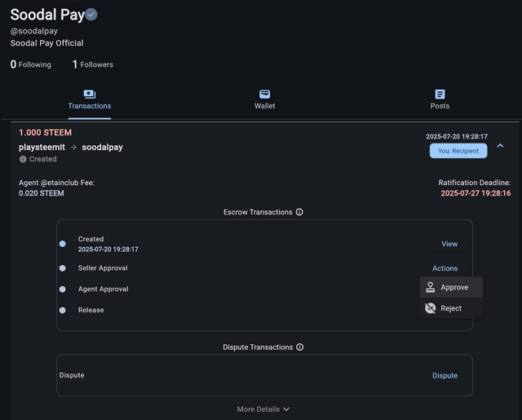The height and width of the screenshot is (420, 522).
Task: Click the Soodal Pay Official description
Action: pyautogui.click(x=47, y=43)
